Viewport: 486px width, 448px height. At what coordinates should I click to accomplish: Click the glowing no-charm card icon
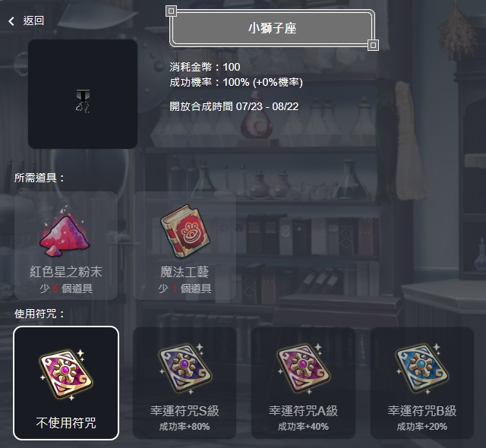[66, 374]
